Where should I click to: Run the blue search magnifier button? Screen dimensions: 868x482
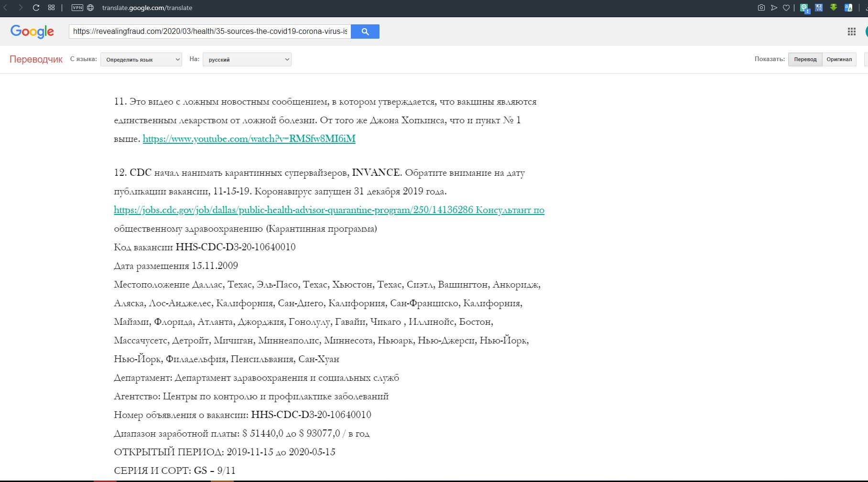pyautogui.click(x=365, y=32)
